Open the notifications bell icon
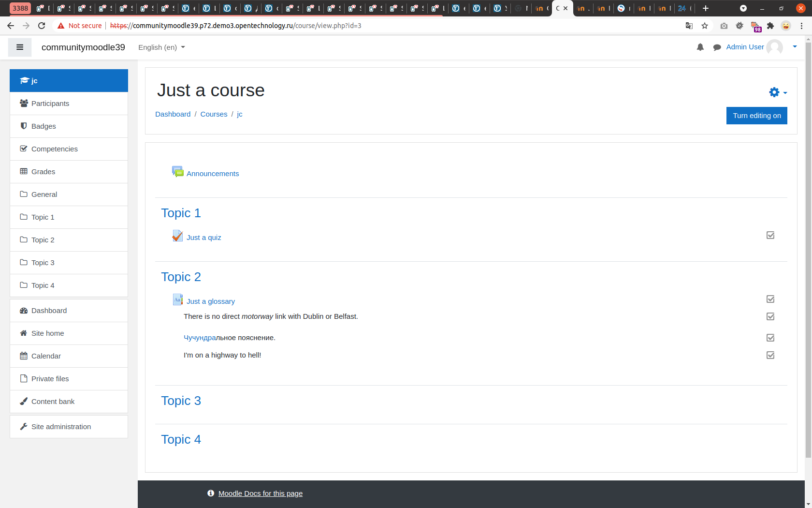 tap(700, 47)
